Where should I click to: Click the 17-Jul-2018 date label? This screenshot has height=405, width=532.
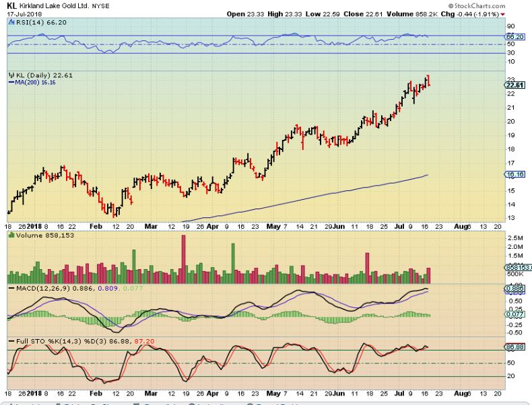(24, 14)
